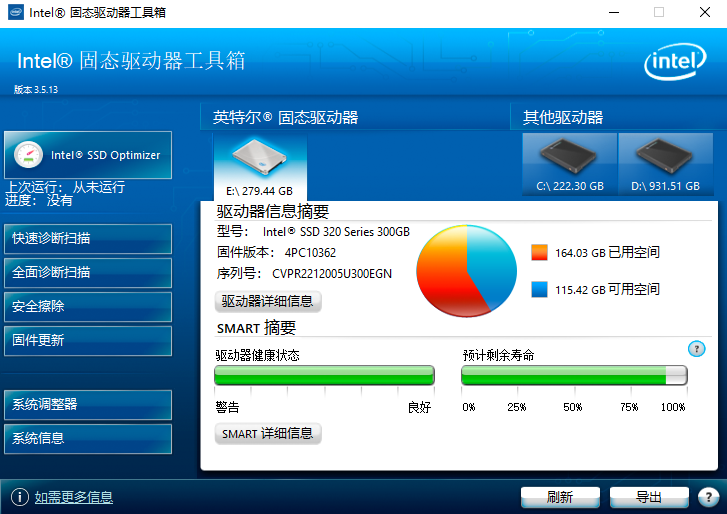
Task: Open the 固件更新 section
Action: point(86,340)
